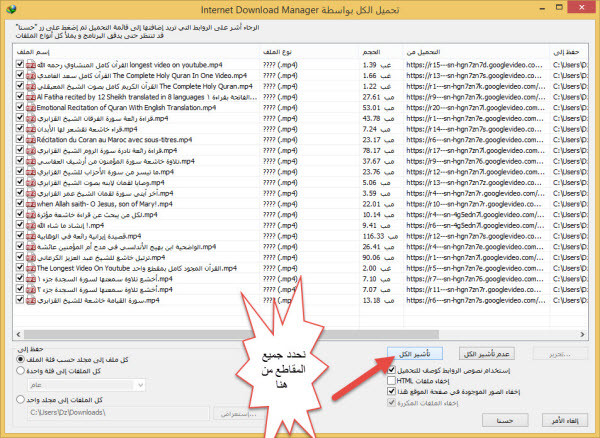Open the 'عام' category dropdown

pyautogui.click(x=86, y=385)
